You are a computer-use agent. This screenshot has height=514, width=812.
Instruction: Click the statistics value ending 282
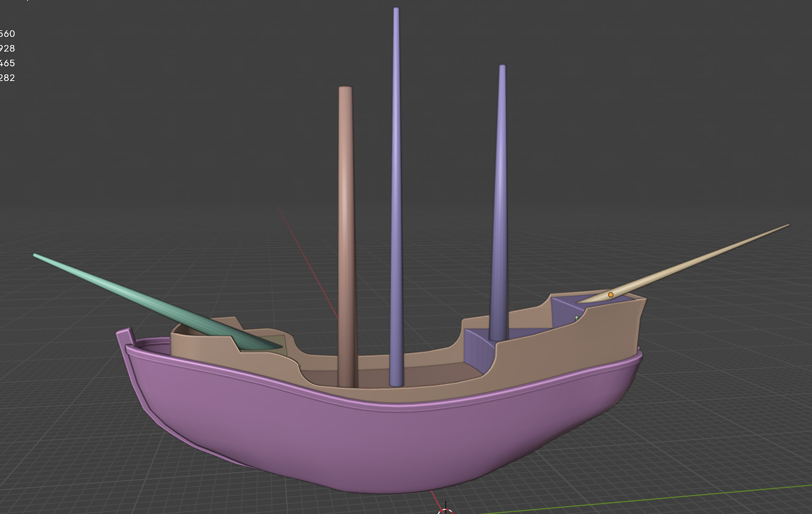click(8, 78)
